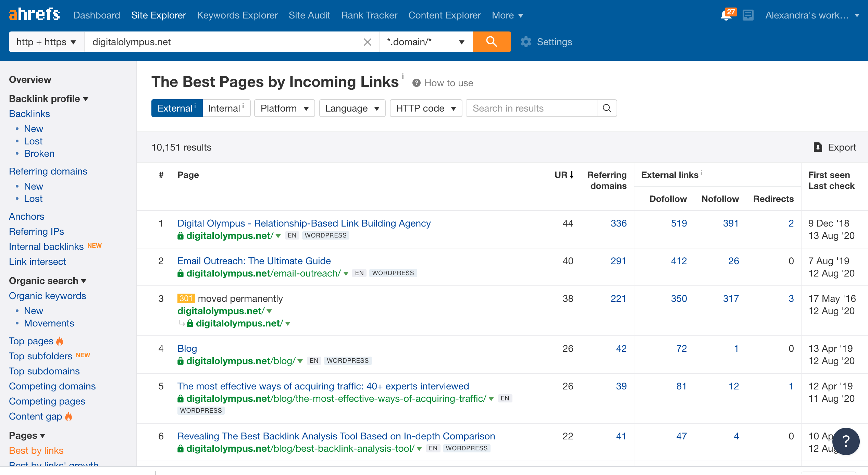Click 336 referring domains for row 1
The width and height of the screenshot is (868, 475).
coord(619,223)
